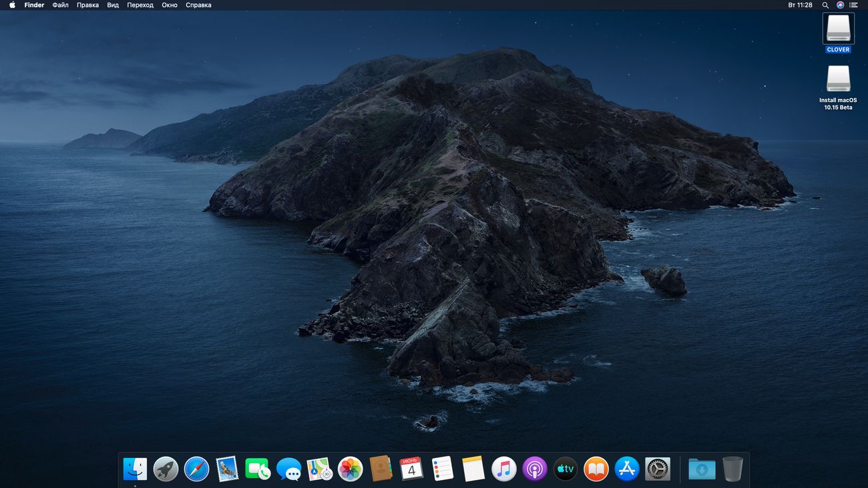The height and width of the screenshot is (488, 868).
Task: Launch Photos from the Dock
Action: 350,469
